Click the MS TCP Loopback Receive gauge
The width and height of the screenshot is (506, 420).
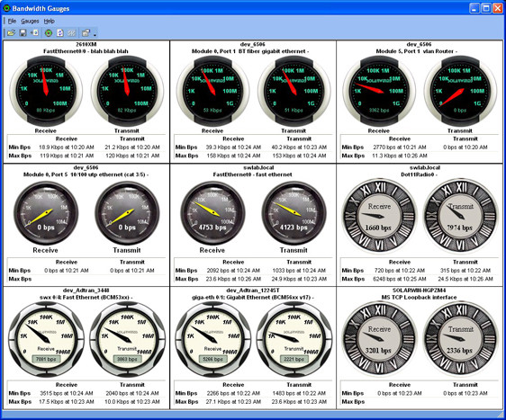[x=379, y=339]
